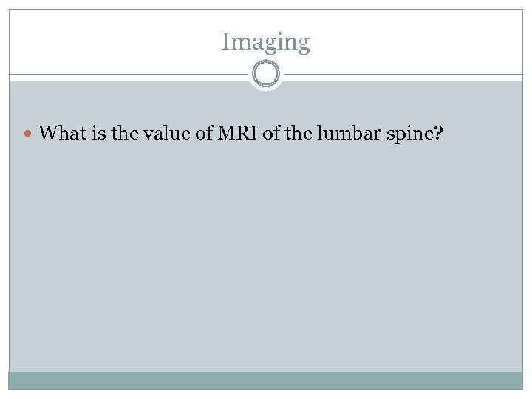
Task: Click the salmon bullet marker before "What"
Action: click(x=29, y=134)
